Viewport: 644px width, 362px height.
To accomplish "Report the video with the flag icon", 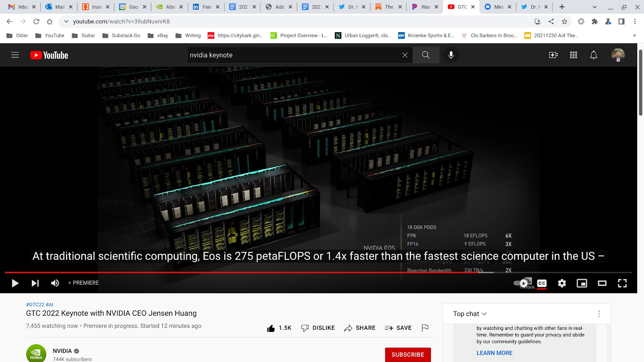I will click(425, 328).
